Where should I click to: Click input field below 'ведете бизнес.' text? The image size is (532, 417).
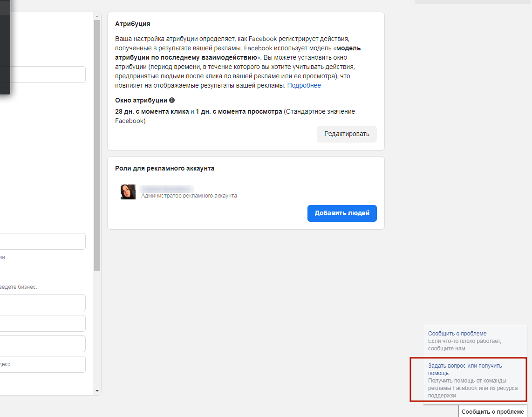coord(43,303)
